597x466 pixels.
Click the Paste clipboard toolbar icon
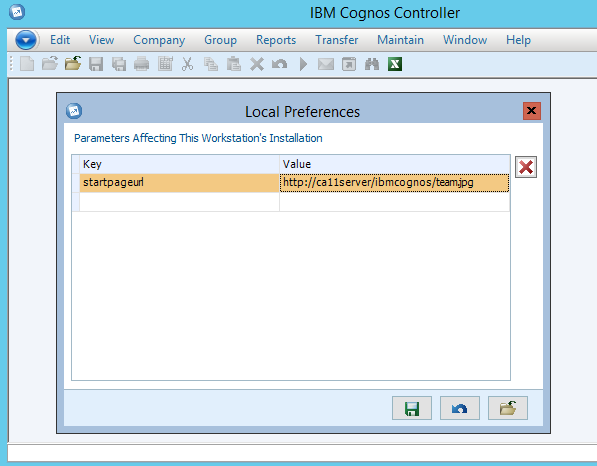click(x=233, y=64)
